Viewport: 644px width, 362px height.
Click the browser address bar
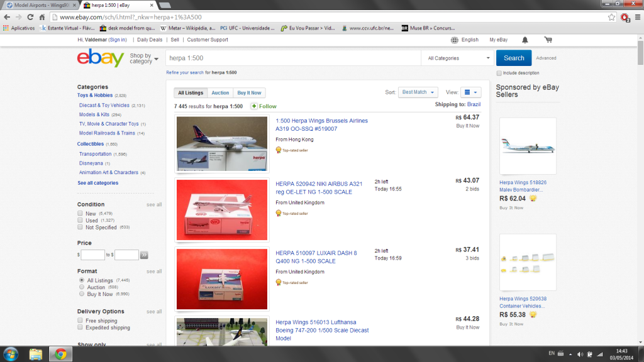(332, 17)
